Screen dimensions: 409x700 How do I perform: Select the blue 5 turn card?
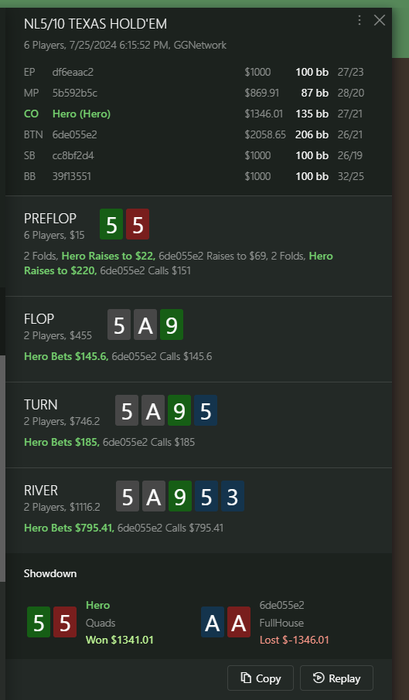pyautogui.click(x=205, y=410)
